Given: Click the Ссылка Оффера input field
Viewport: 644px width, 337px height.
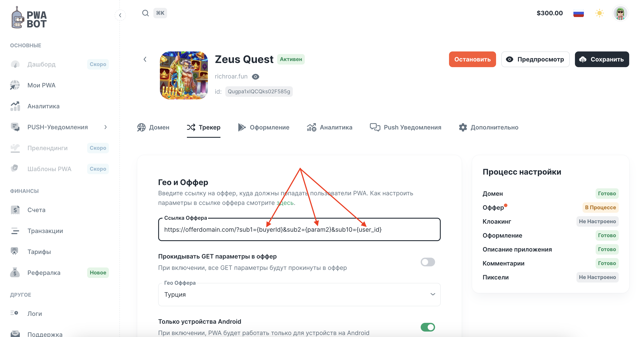Looking at the screenshot, I should coord(299,229).
